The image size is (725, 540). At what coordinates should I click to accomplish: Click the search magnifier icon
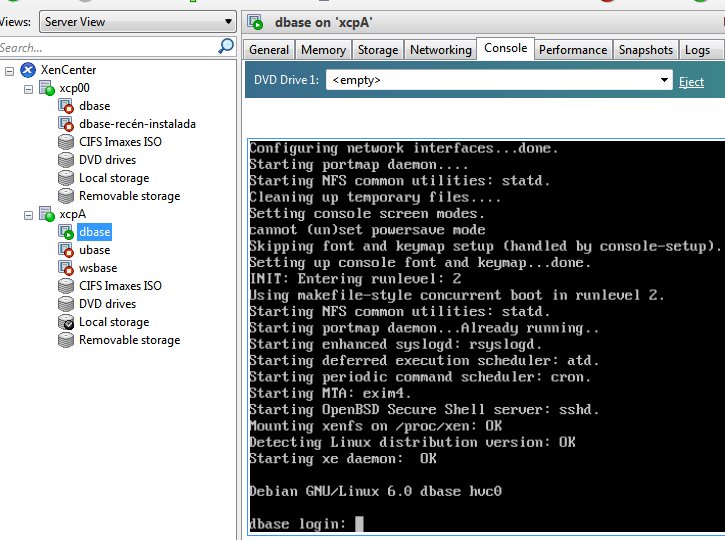point(226,46)
